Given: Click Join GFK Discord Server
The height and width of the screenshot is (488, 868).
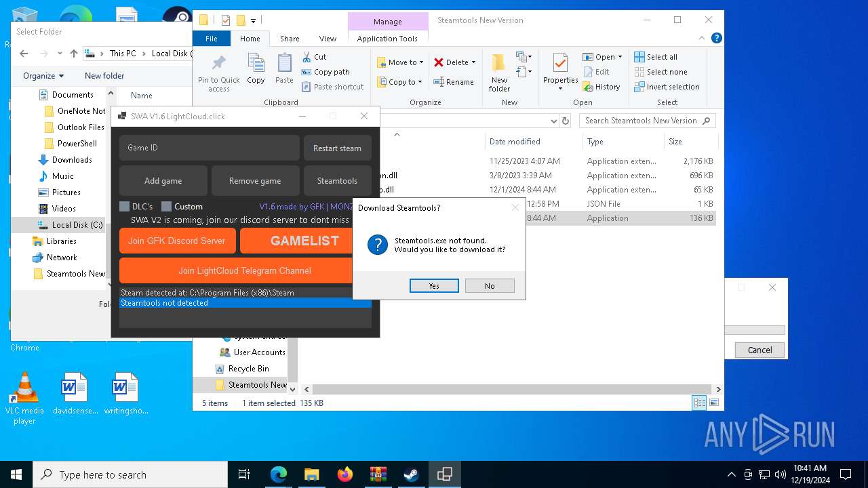Looking at the screenshot, I should [x=177, y=241].
